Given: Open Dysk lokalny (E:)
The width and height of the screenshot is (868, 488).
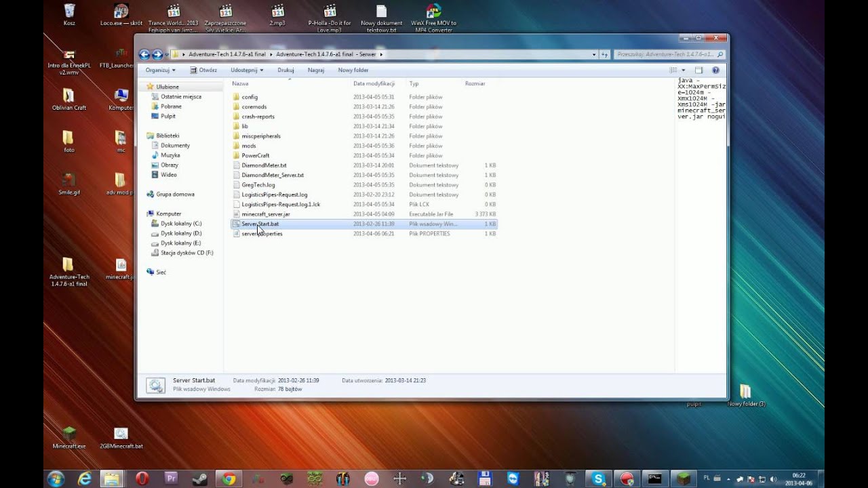Looking at the screenshot, I should coord(181,243).
